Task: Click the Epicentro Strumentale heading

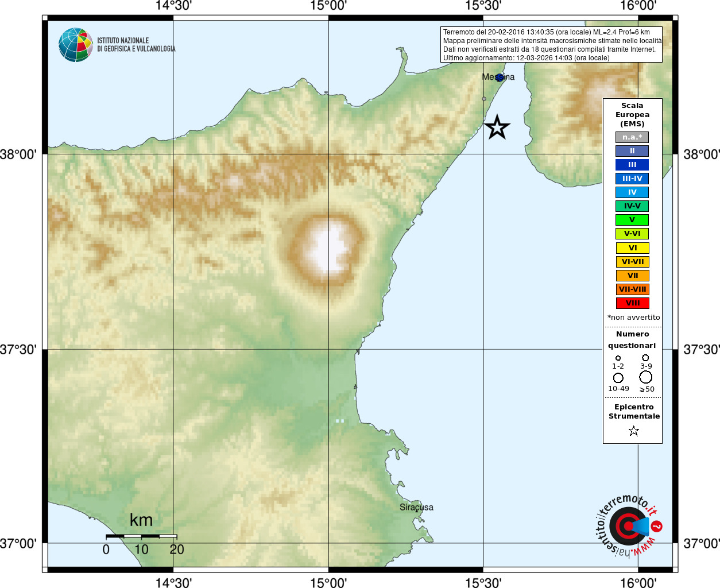Action: (634, 412)
